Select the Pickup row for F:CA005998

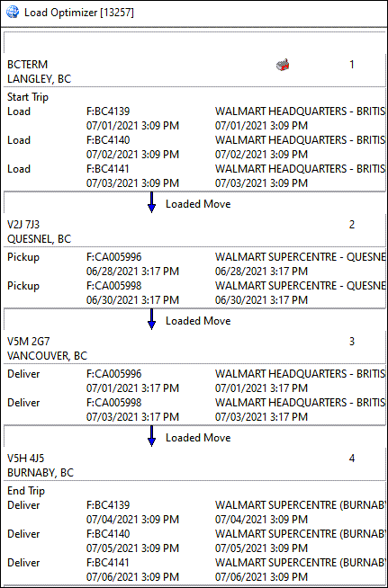click(x=195, y=292)
